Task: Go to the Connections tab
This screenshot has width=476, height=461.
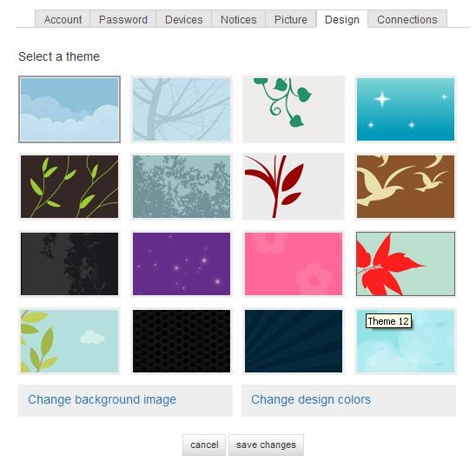Action: [407, 19]
